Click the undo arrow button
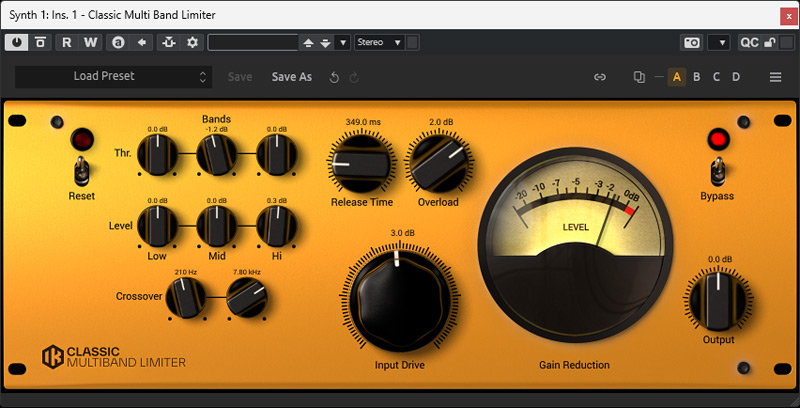 pos(334,77)
